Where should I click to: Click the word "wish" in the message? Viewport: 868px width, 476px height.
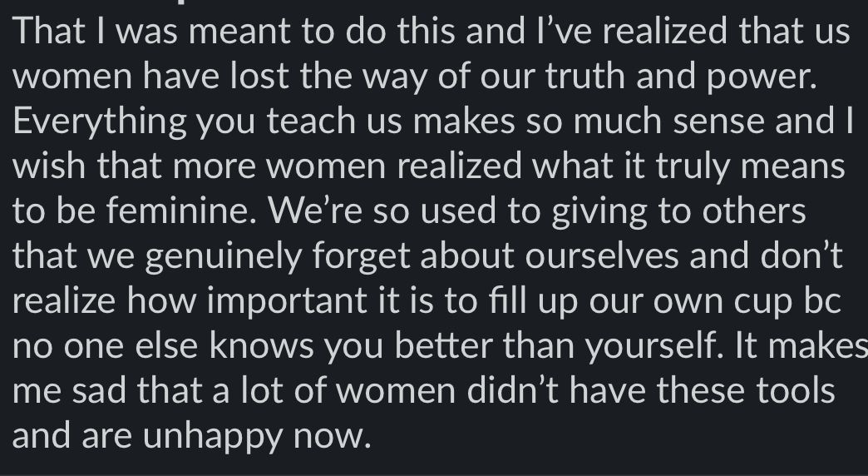[x=49, y=166]
